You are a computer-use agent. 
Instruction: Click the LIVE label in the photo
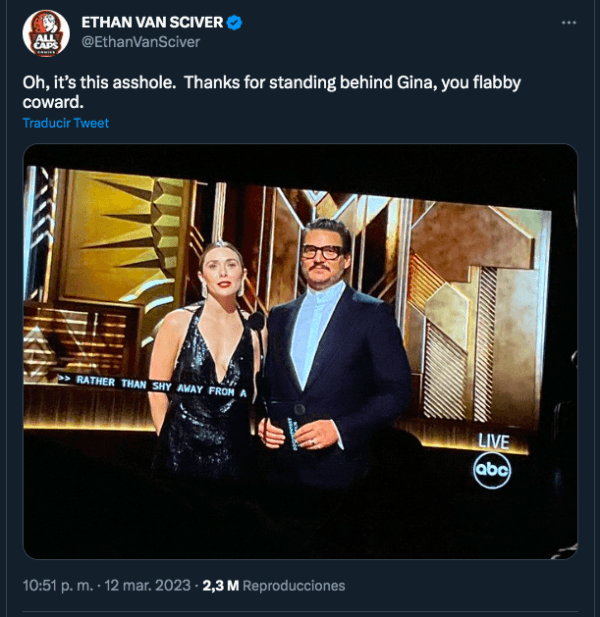(x=493, y=440)
